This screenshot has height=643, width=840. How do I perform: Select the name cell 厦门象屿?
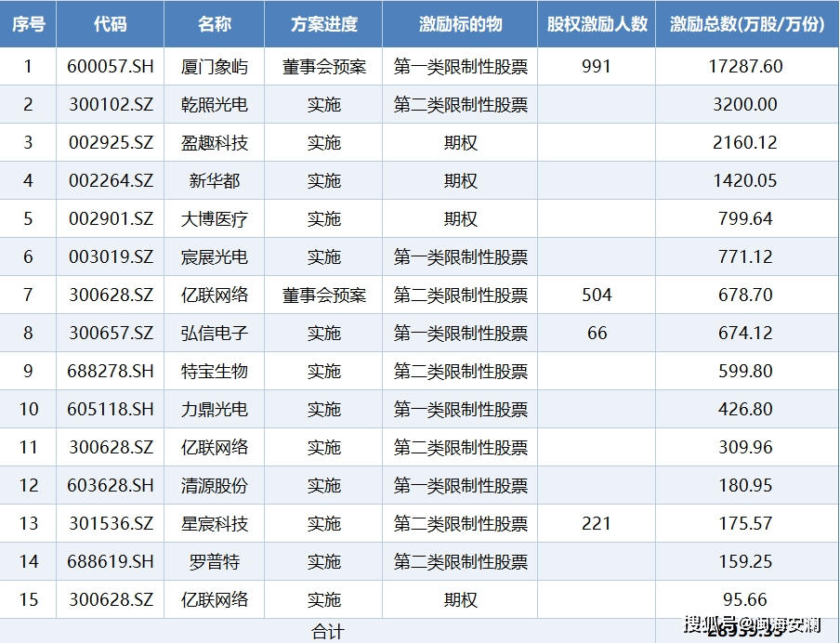(x=215, y=67)
